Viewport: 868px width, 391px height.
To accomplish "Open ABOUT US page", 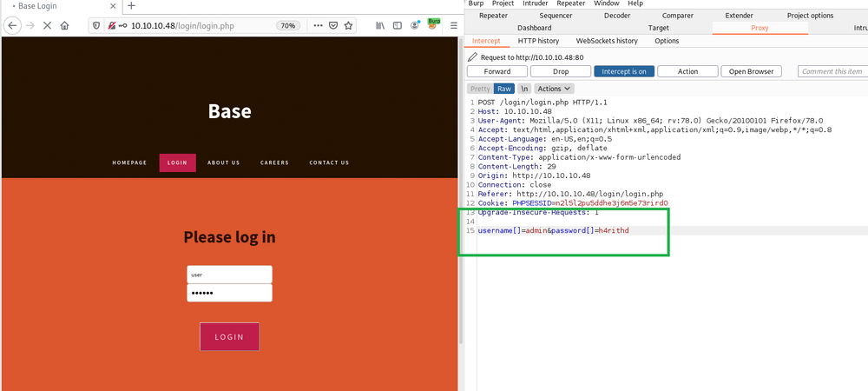I will point(224,162).
